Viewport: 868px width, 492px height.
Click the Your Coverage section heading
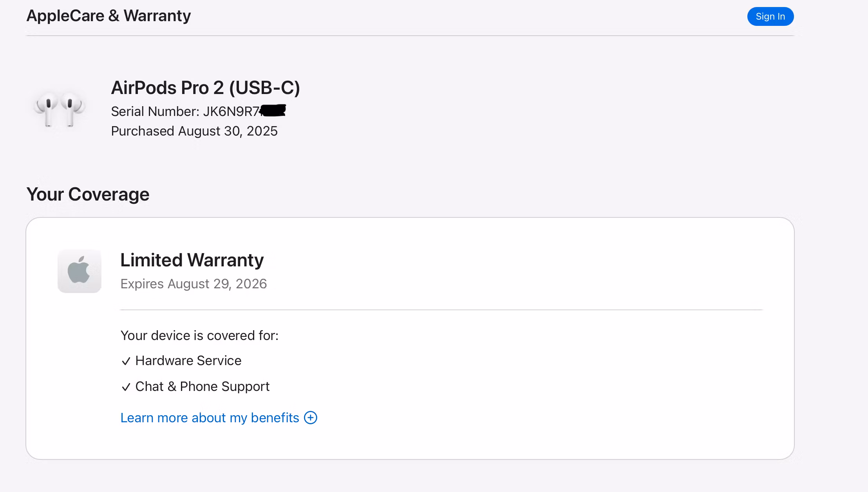(x=88, y=194)
